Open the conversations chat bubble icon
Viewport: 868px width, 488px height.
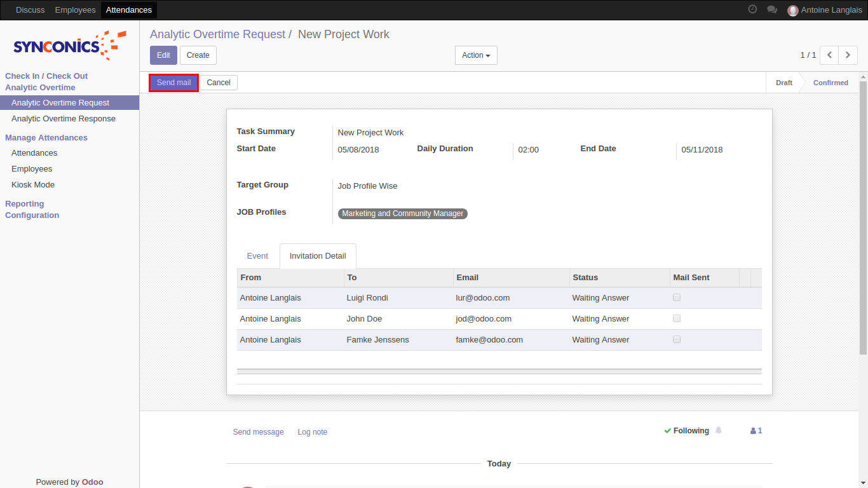772,10
